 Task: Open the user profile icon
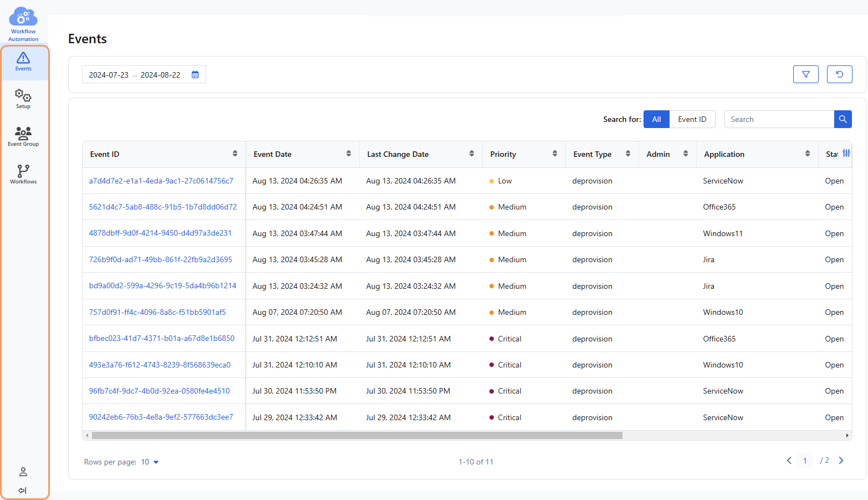[x=23, y=472]
